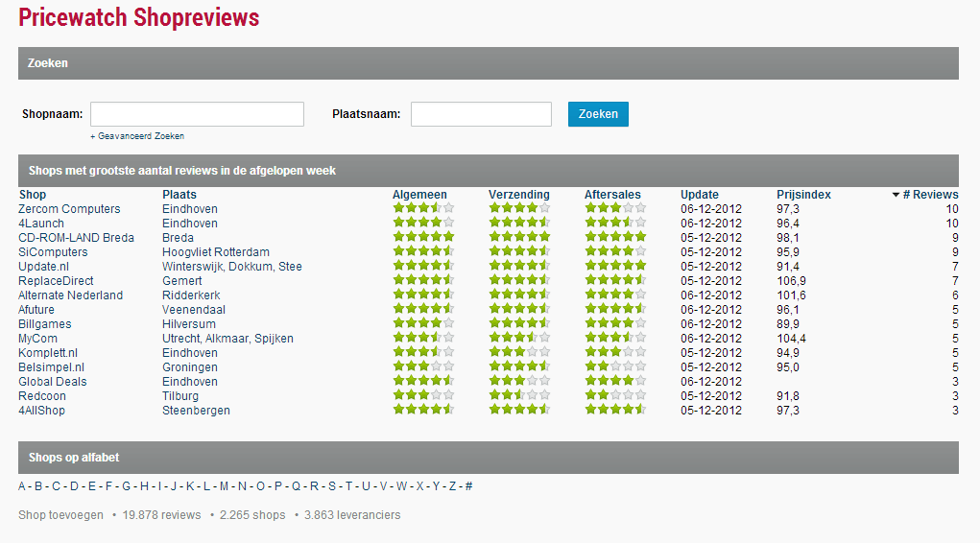Click Aftersales star rating for 4AllShop
Viewport: 980px width, 543px height.
(x=615, y=410)
